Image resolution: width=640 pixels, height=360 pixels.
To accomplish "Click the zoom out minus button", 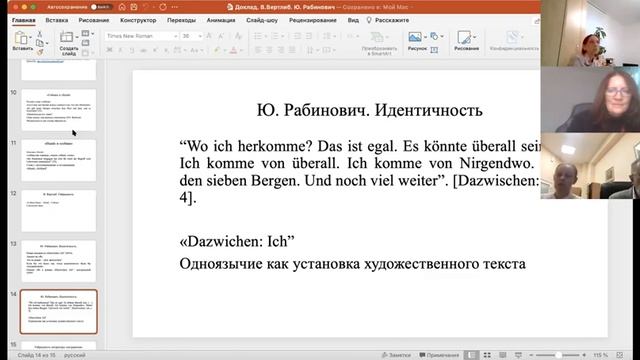I will (x=531, y=355).
